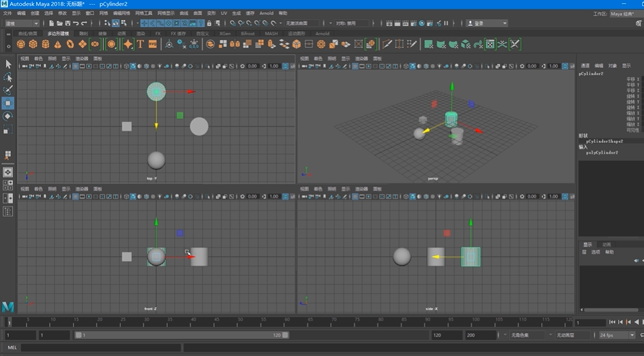Switch to the MASH shelf tab

[271, 34]
